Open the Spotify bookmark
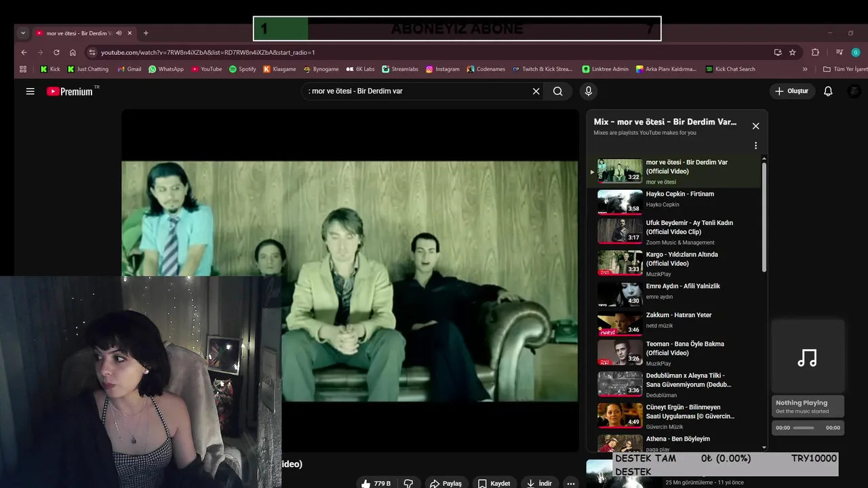This screenshot has height=488, width=868. [x=242, y=69]
